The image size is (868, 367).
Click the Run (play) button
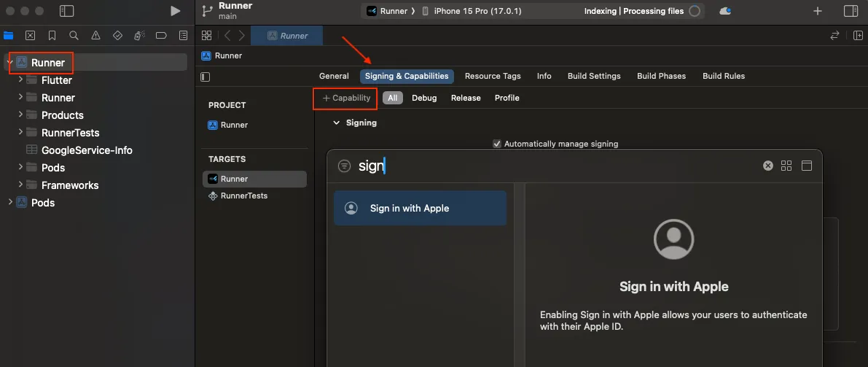[175, 11]
